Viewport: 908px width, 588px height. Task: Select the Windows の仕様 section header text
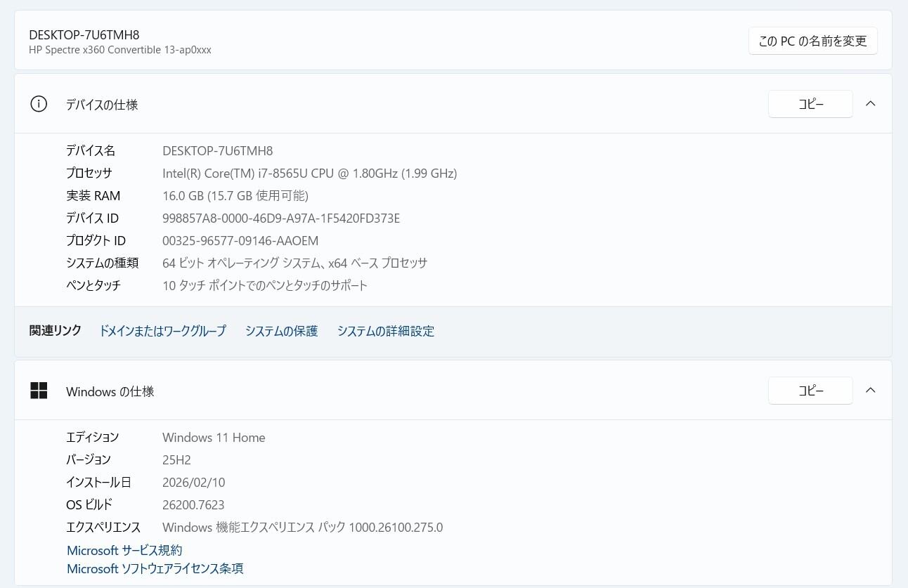110,391
